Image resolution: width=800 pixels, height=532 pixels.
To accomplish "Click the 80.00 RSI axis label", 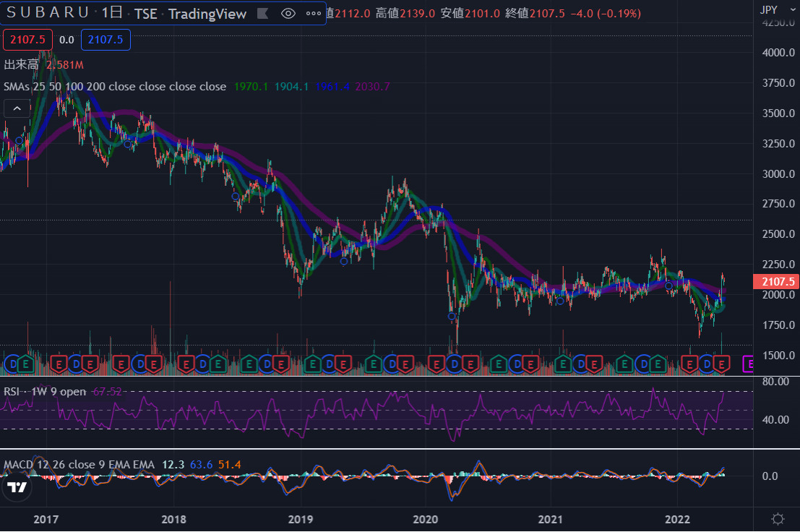I will point(775,382).
